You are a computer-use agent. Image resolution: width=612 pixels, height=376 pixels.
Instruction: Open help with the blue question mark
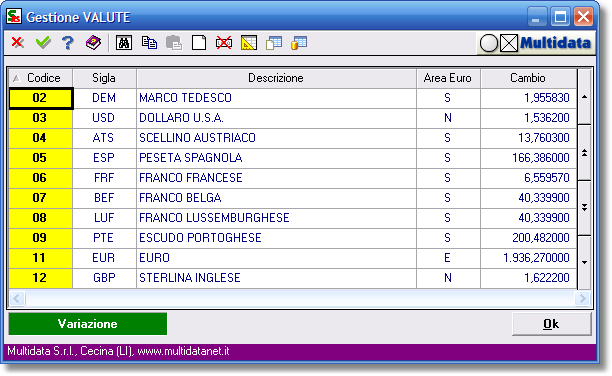click(x=68, y=43)
